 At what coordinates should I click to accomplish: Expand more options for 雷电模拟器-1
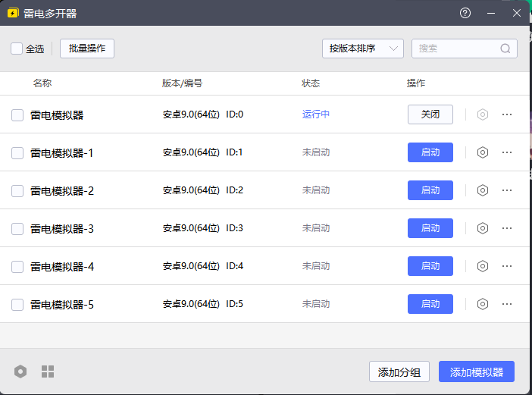click(x=507, y=152)
